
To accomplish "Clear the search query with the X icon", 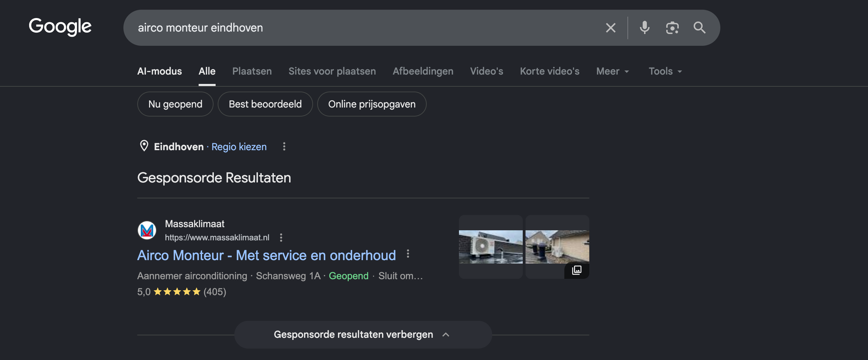I will click(610, 28).
